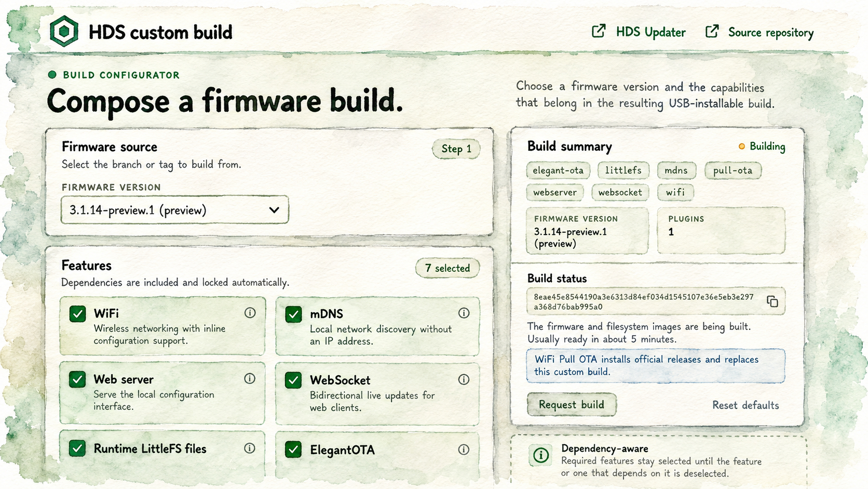
Task: Click Reset defaults
Action: [x=745, y=405]
